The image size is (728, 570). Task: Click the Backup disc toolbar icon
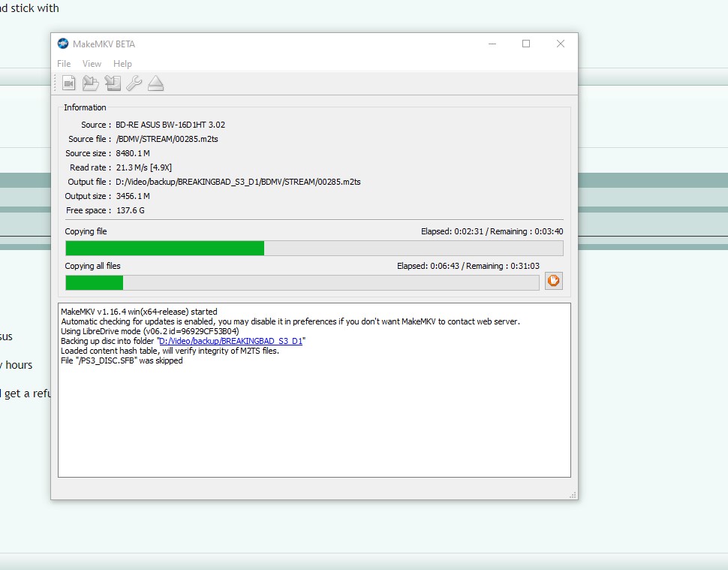tap(113, 83)
